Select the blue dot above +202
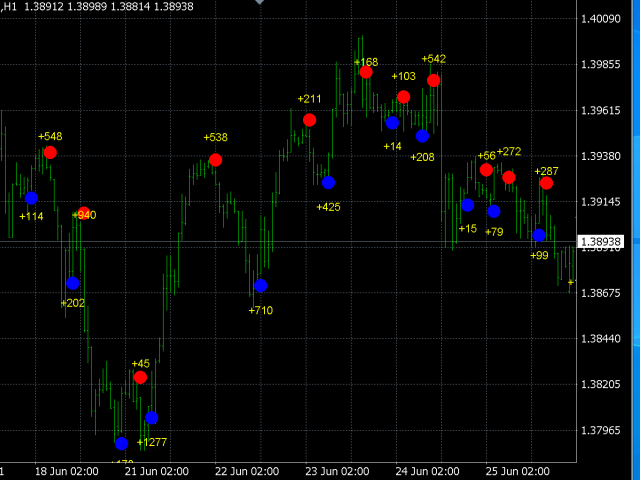 73,283
